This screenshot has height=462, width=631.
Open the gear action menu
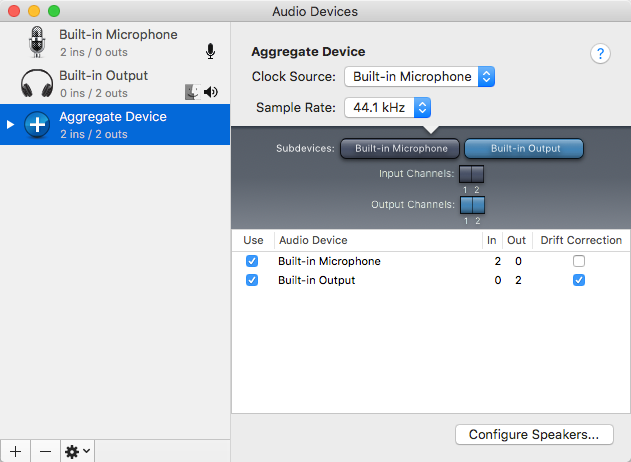point(77,451)
